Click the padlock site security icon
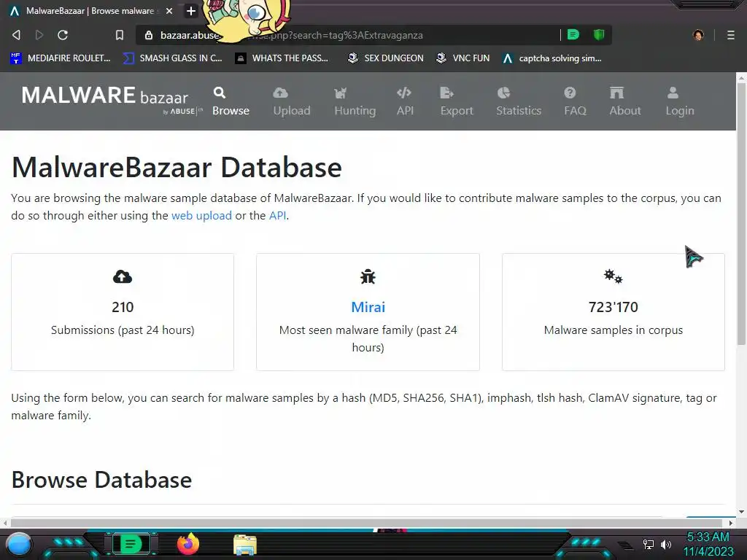 point(148,35)
